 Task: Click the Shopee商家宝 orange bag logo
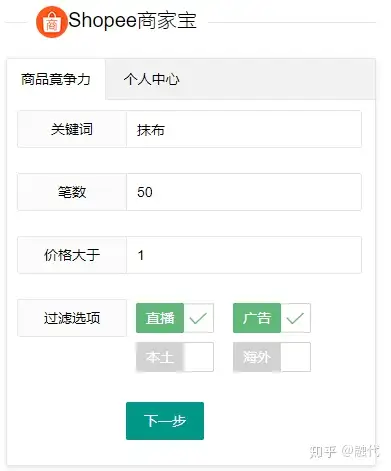pyautogui.click(x=52, y=22)
